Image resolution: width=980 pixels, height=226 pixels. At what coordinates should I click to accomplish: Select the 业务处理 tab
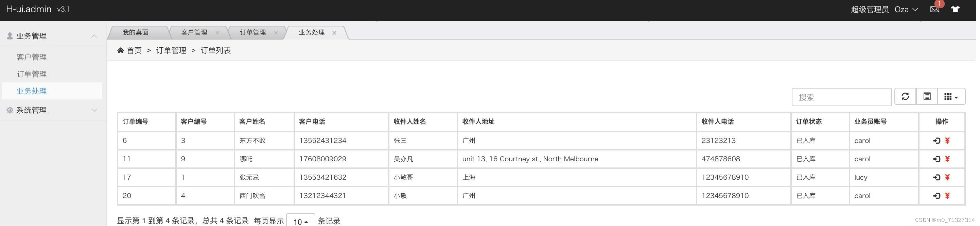(311, 32)
